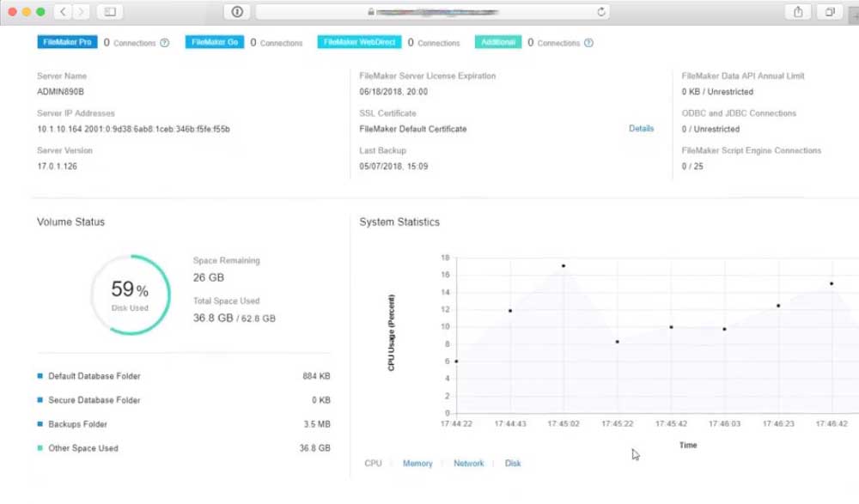Screen dimensions: 859x504
Task: Click the Default Database Folder row label
Action: coord(94,376)
